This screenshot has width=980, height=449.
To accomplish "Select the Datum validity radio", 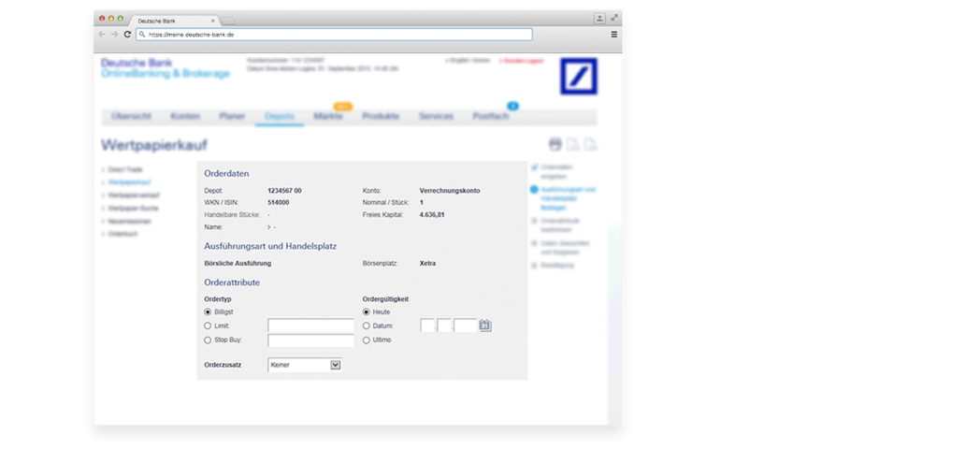I will pos(367,326).
